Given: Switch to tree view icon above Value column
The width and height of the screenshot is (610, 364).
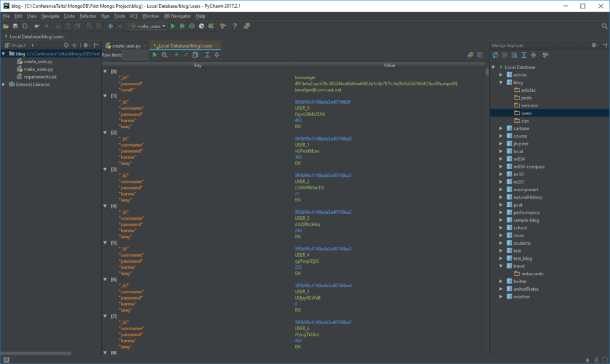Looking at the screenshot, I should coord(471,55).
